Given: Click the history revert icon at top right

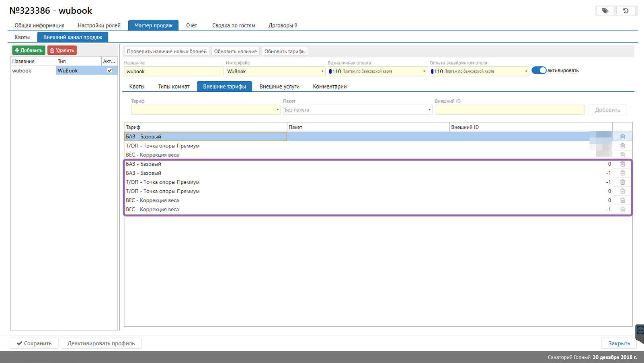Looking at the screenshot, I should click(x=626, y=11).
